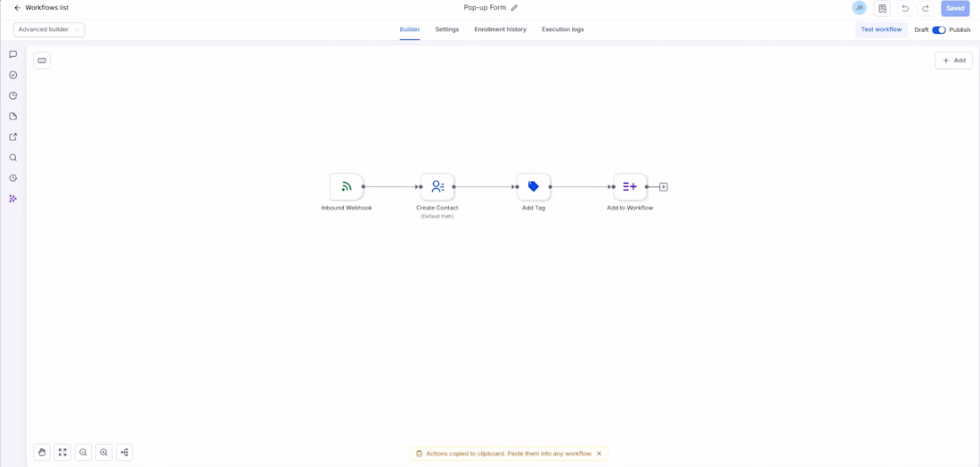Click the purple AI sparkle sidebar icon
Screen dimensions: 980x467
pos(13,199)
